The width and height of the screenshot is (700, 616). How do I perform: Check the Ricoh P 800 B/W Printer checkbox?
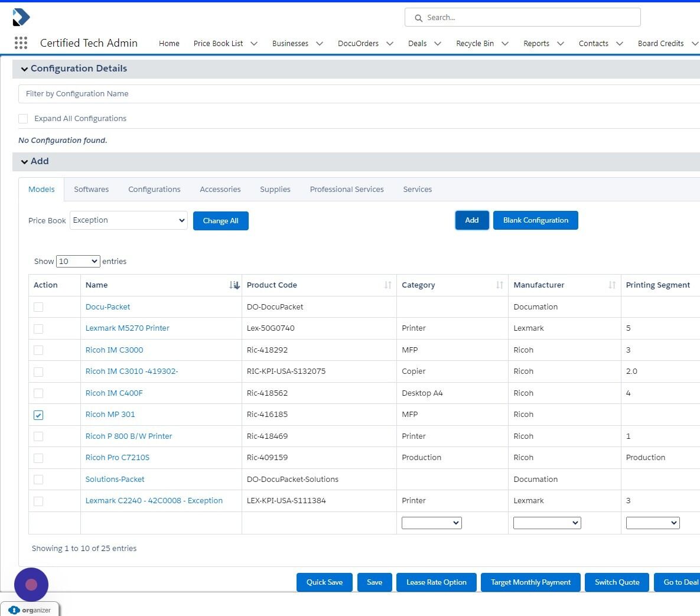click(x=38, y=436)
